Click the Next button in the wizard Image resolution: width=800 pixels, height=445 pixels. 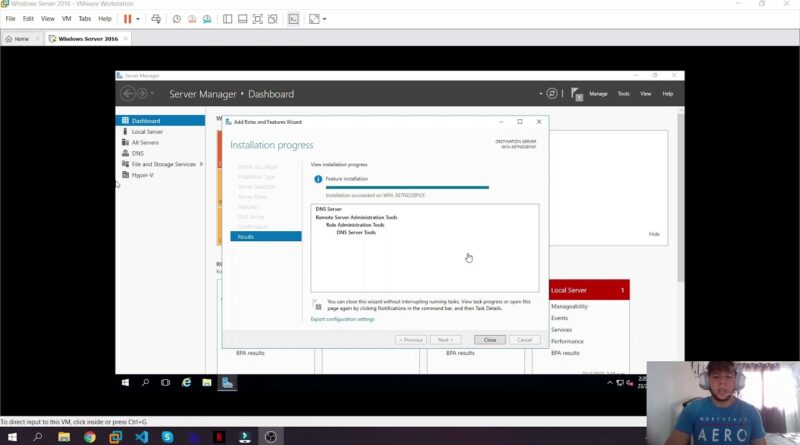[x=445, y=340]
